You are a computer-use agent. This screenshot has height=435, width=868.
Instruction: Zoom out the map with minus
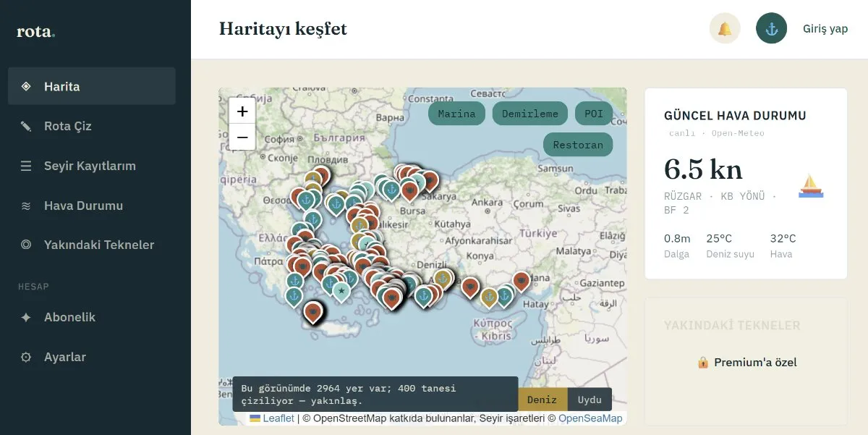[242, 137]
